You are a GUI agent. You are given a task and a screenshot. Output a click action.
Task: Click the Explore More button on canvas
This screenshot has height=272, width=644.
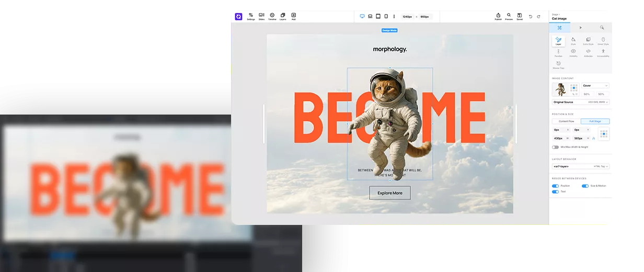coord(390,193)
